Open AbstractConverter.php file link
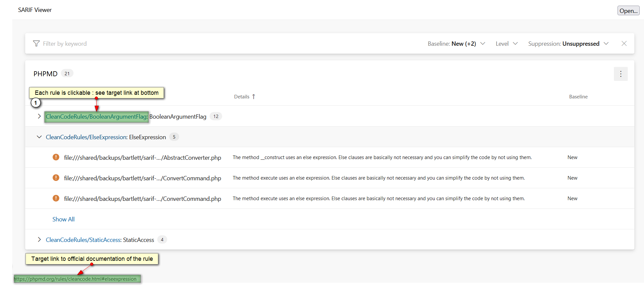This screenshot has width=644, height=286. pos(143,158)
